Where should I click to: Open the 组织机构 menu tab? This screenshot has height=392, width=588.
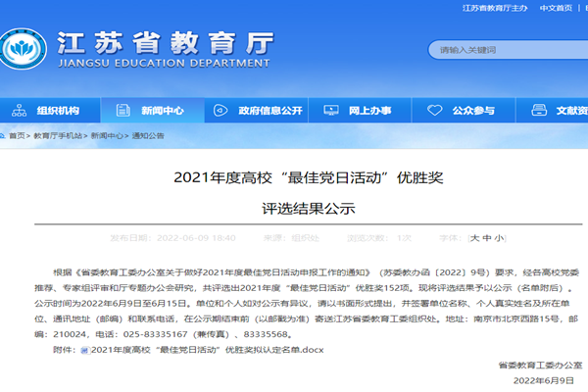click(58, 111)
